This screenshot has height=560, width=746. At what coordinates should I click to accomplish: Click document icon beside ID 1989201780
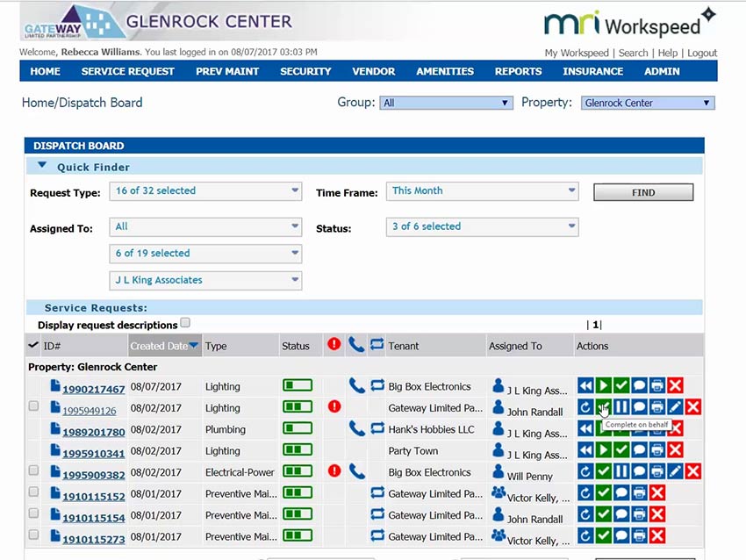(x=55, y=428)
